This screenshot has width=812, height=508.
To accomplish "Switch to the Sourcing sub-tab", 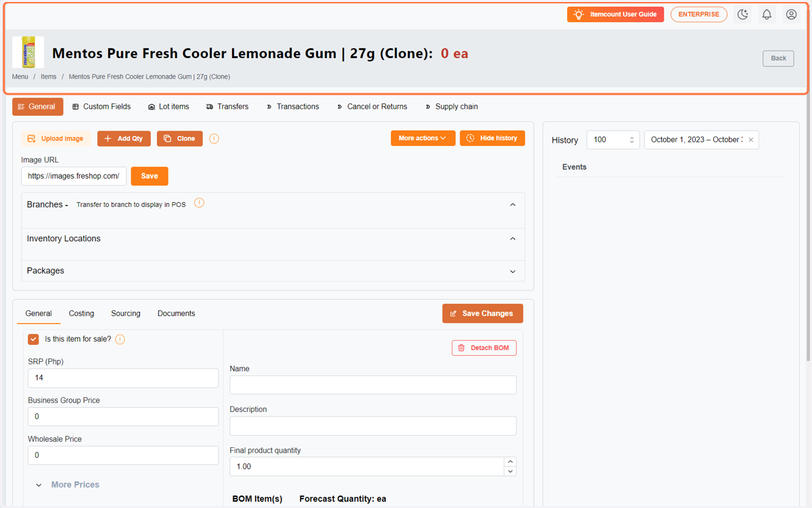I will [126, 313].
